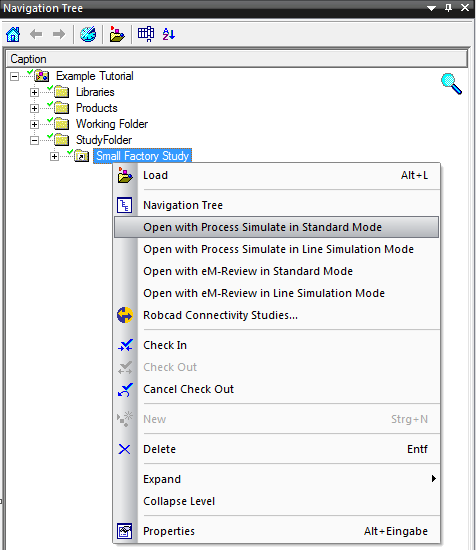476x550 pixels.
Task: Toggle the auto-hide pin on the panel
Action: click(448, 8)
